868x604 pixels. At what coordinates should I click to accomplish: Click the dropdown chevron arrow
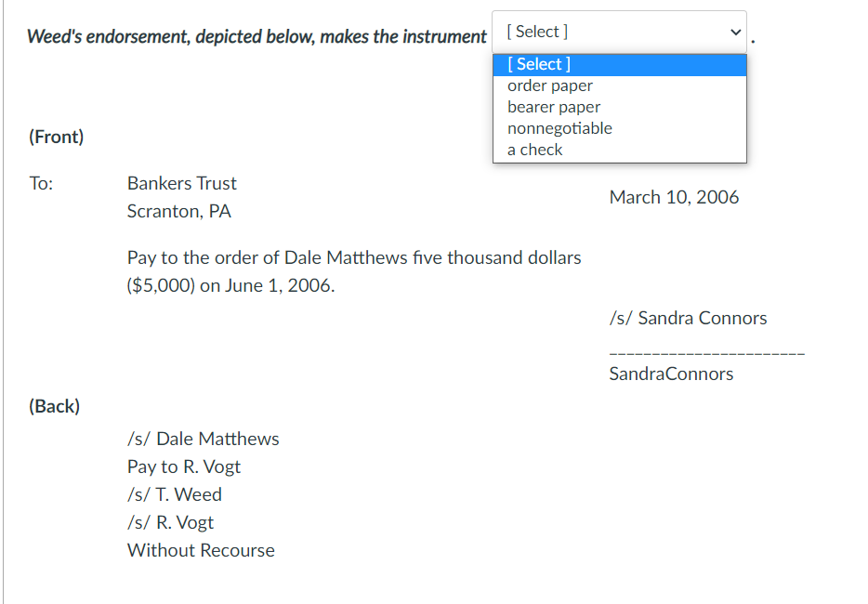[735, 33]
